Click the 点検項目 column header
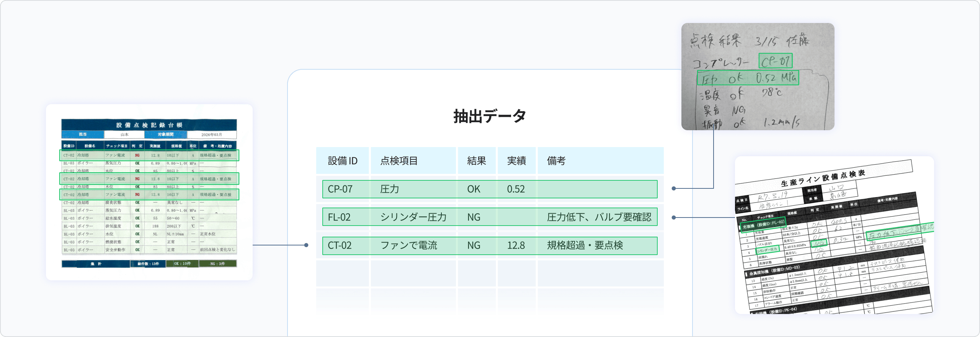 pos(399,161)
